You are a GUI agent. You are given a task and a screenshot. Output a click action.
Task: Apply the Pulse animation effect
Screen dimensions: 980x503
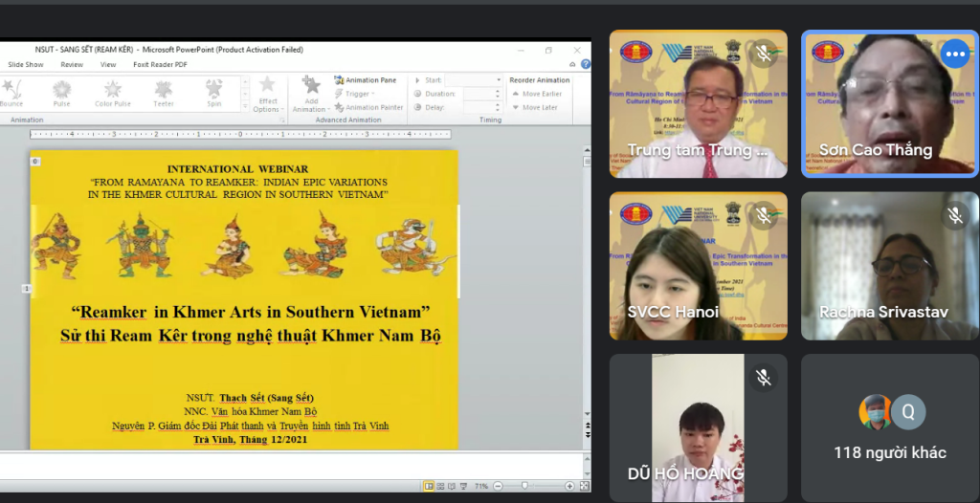coord(62,94)
